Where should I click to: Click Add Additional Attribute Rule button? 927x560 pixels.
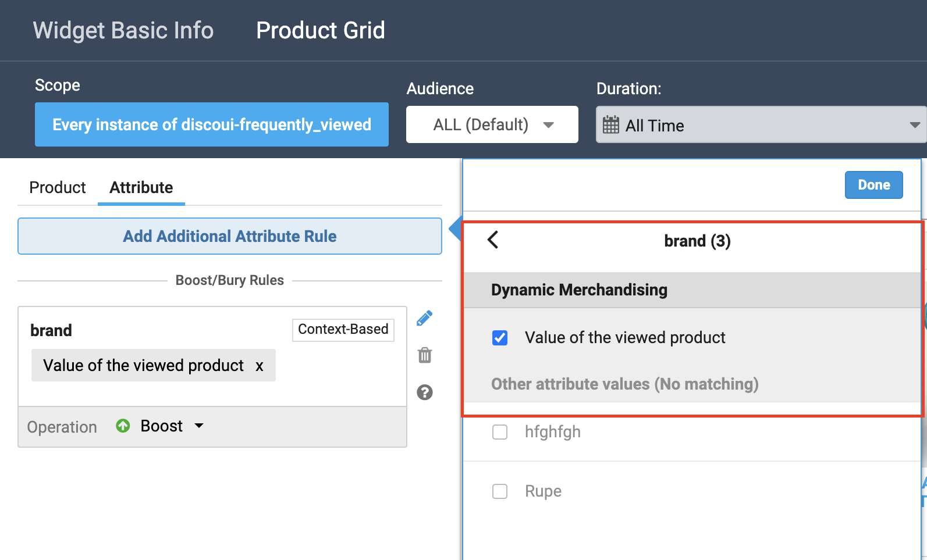230,236
